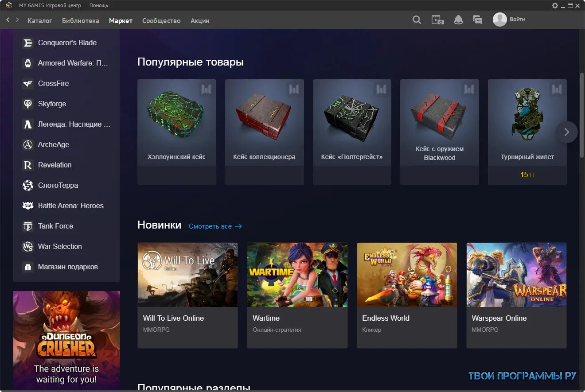Click the 15 price on Турнирный жилет
This screenshot has width=585, height=392.
527,175
